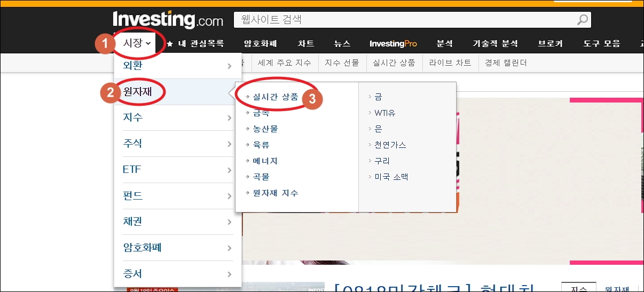644x292 pixels.
Task: Open the [0818마감체크] headline article
Action: tap(435, 288)
